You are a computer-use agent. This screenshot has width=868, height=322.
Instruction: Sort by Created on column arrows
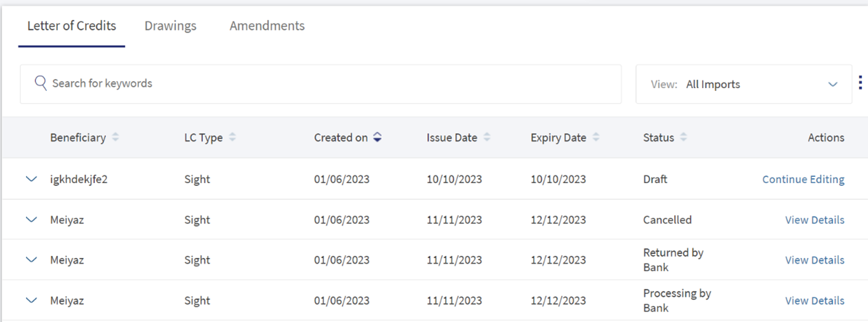click(377, 138)
